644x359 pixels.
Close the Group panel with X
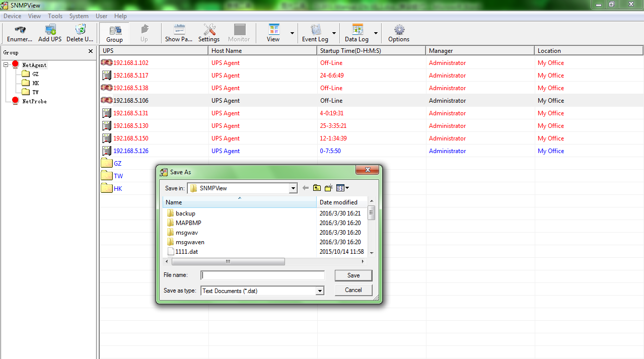pos(91,51)
